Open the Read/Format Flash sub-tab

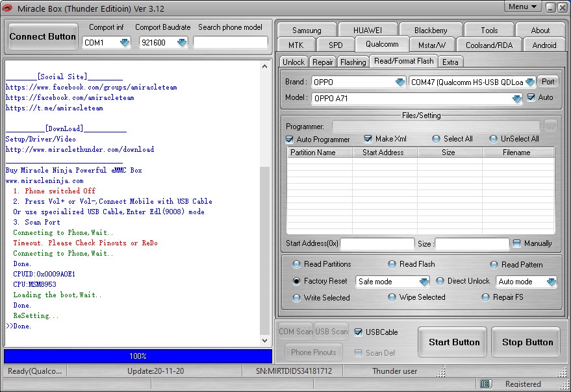(403, 61)
